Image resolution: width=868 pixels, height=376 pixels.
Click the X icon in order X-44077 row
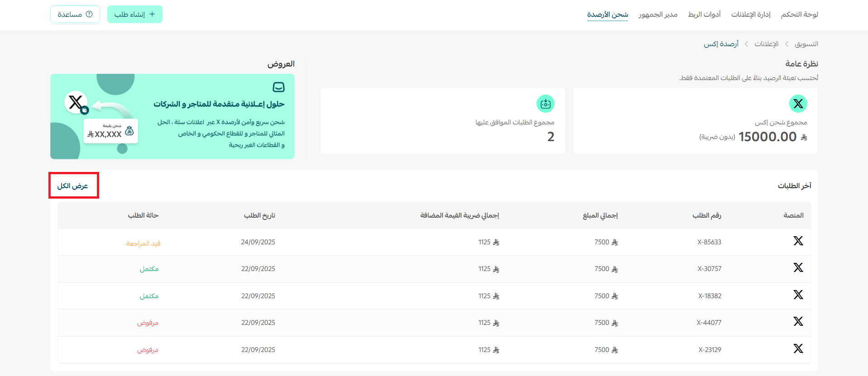(798, 322)
